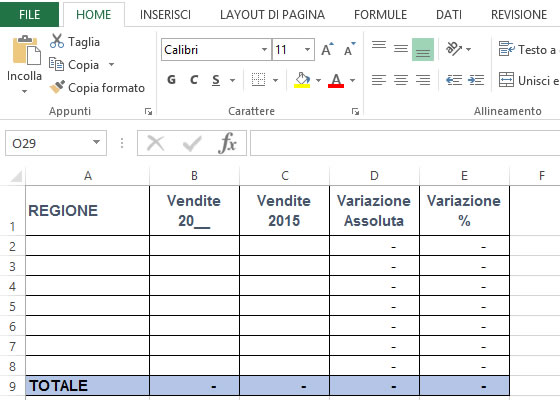Viewport: 560px width, 400px height.
Task: Toggle bold with the G button
Action: (x=171, y=80)
